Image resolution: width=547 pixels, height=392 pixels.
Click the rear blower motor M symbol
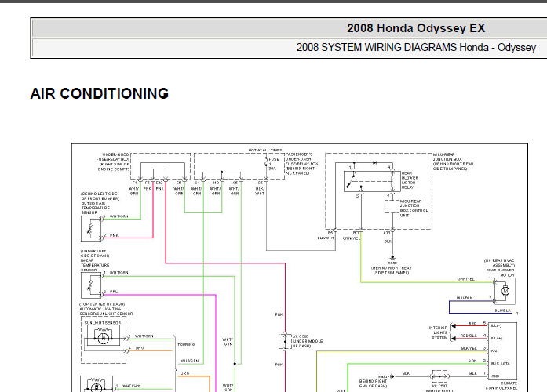click(x=505, y=291)
